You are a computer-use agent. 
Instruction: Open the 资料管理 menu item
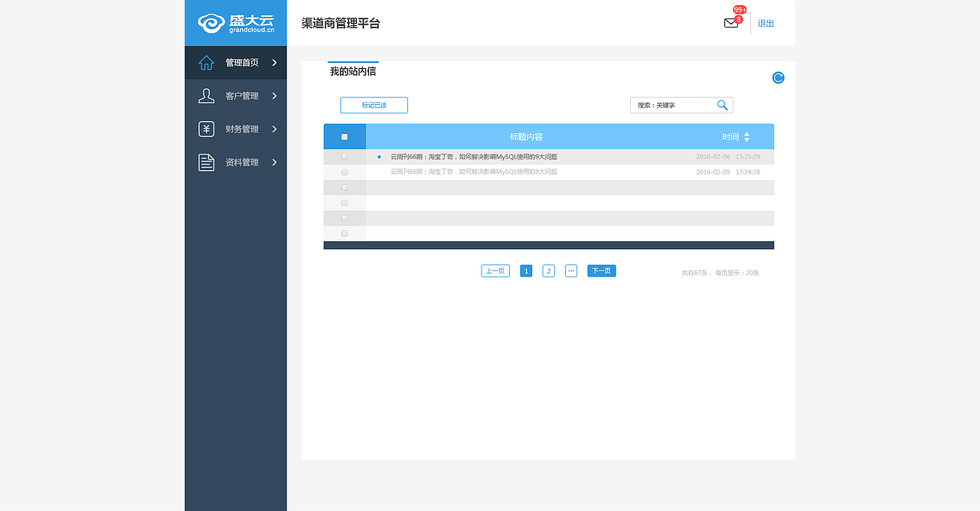tap(236, 162)
